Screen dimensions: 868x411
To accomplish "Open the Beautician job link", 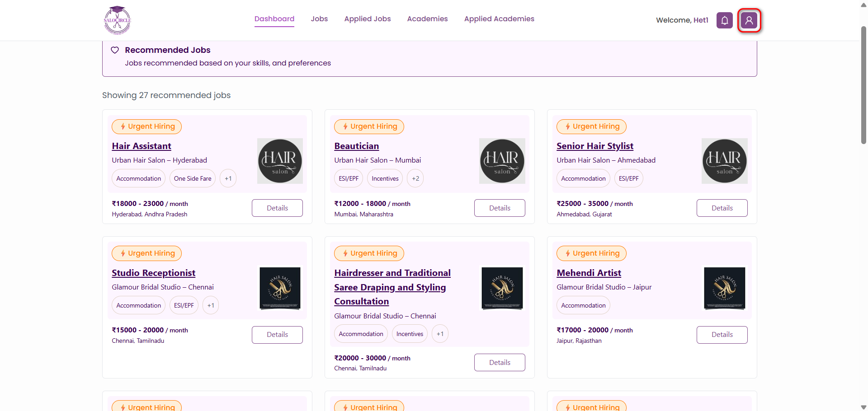I will pyautogui.click(x=357, y=146).
